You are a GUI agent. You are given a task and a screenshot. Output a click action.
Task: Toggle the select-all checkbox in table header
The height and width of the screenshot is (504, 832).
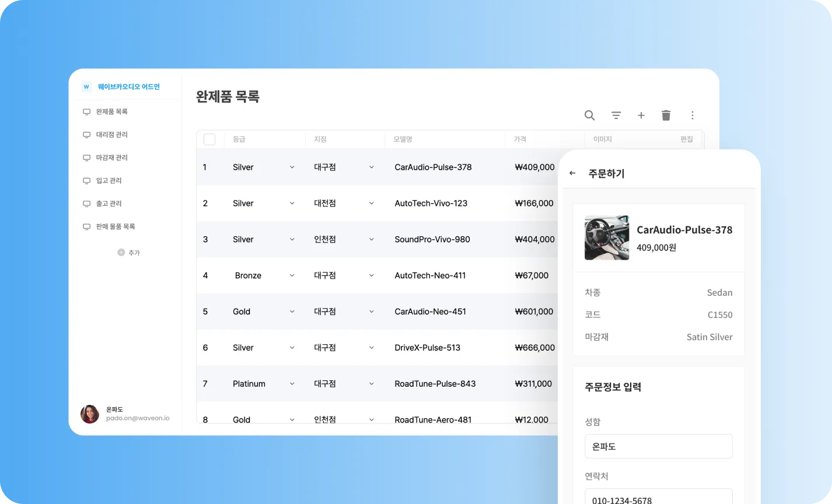pyautogui.click(x=209, y=139)
